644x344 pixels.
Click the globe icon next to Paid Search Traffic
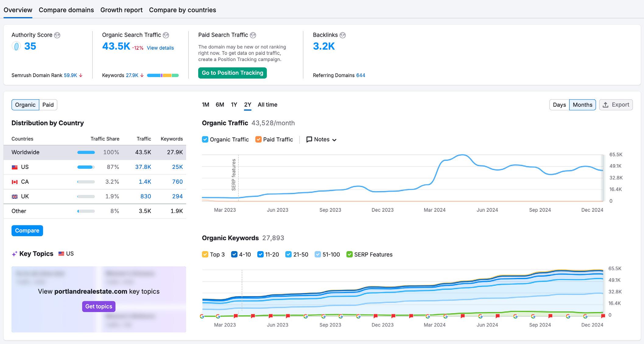coord(253,35)
